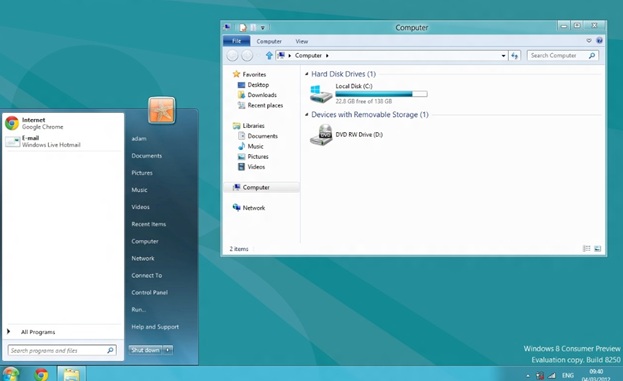
Task: Open DVD RW Drive (D:) icon
Action: (321, 135)
